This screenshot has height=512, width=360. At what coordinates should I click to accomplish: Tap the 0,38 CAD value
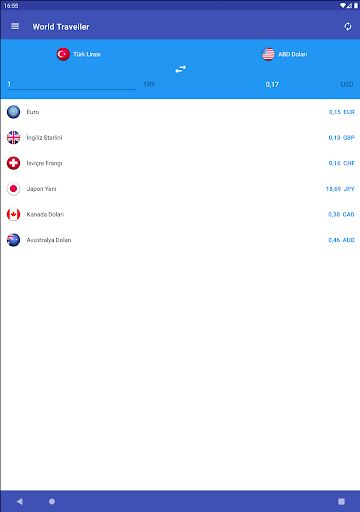coord(341,214)
